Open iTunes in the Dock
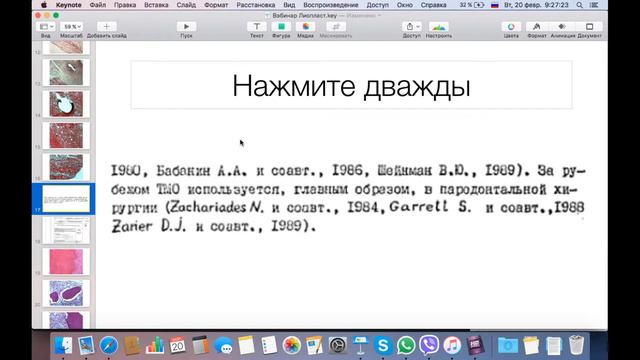The height and width of the screenshot is (360, 640). pyautogui.click(x=452, y=346)
